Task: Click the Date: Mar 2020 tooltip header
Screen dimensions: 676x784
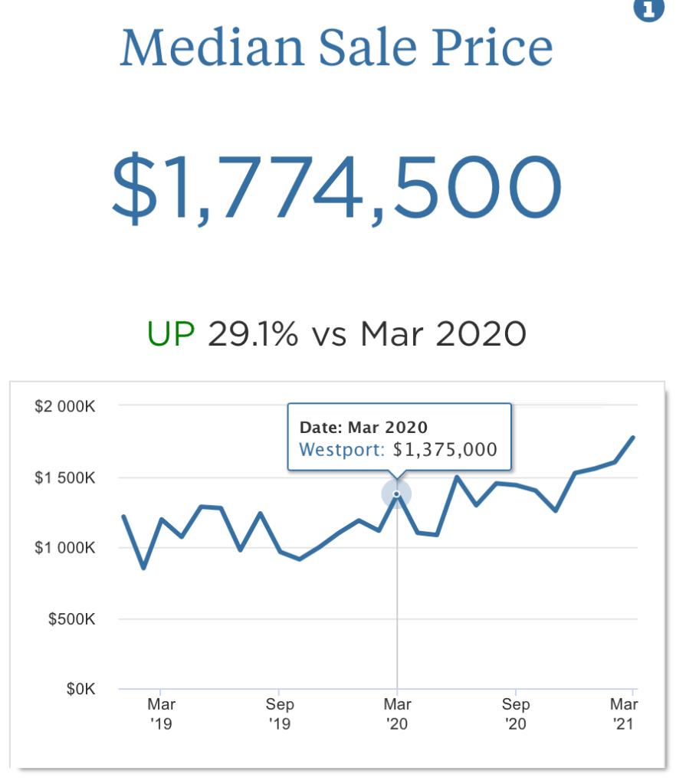Action: (x=363, y=428)
